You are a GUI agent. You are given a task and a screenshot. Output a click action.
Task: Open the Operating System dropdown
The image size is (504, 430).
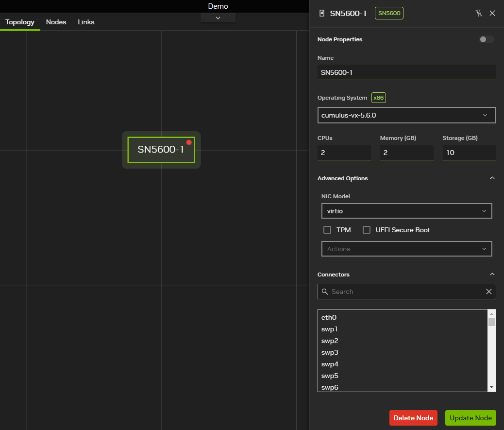(x=406, y=115)
